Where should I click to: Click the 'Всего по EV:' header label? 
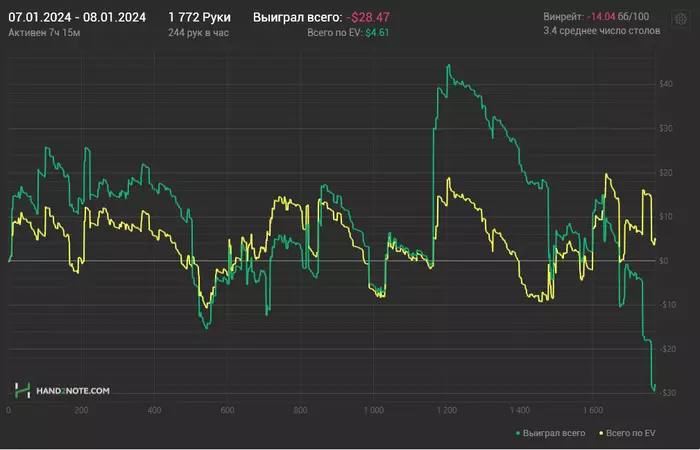pyautogui.click(x=335, y=33)
